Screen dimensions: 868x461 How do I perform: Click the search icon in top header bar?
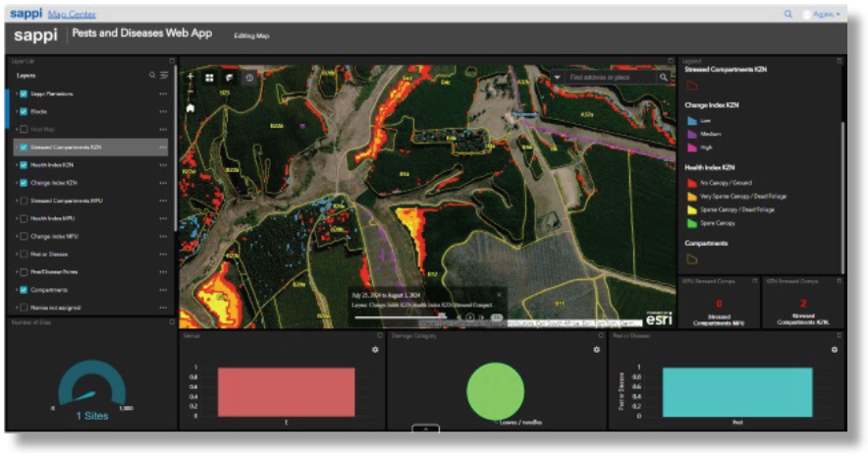click(x=787, y=14)
